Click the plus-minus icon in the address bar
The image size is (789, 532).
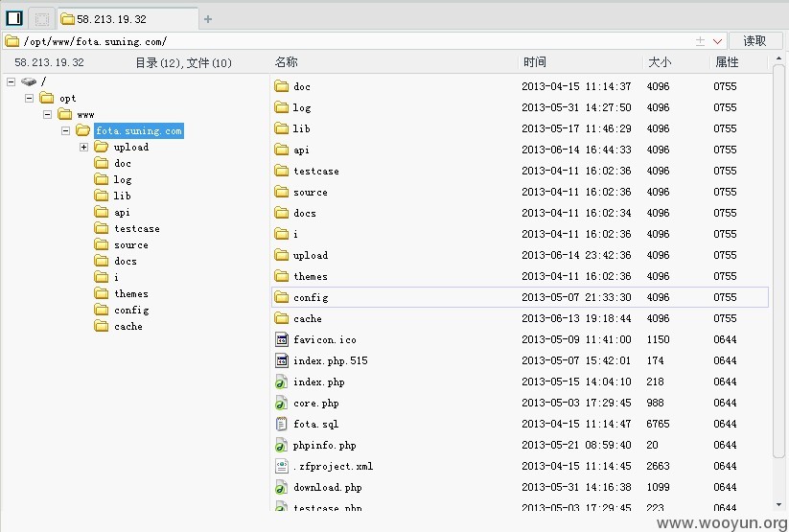pos(700,41)
